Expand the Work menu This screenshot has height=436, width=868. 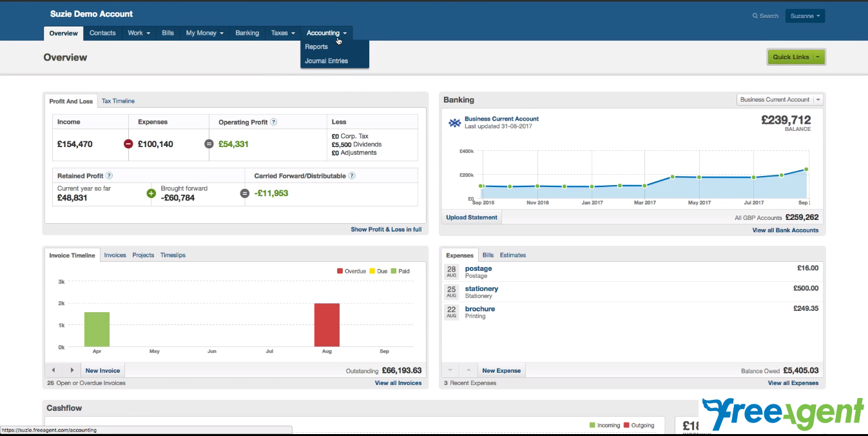pos(139,33)
